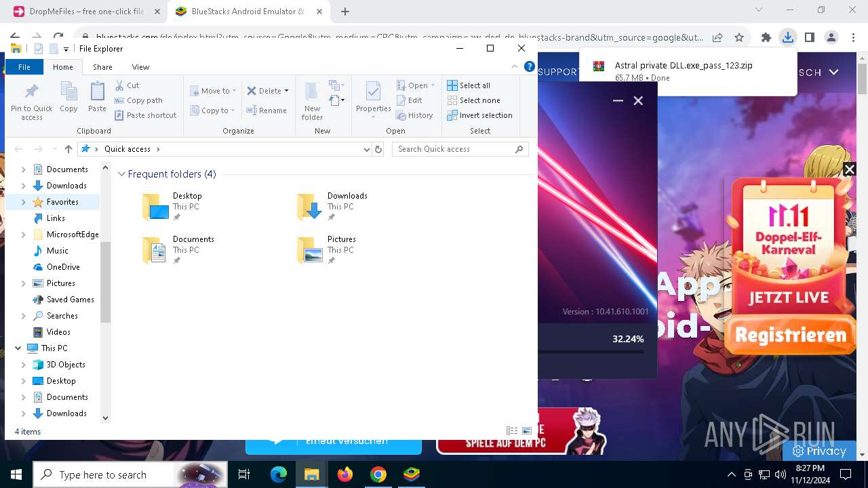Expand Favorites in navigation pane

(24, 202)
